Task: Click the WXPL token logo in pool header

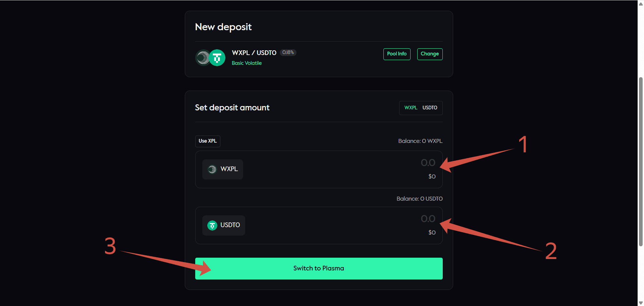Action: 202,58
